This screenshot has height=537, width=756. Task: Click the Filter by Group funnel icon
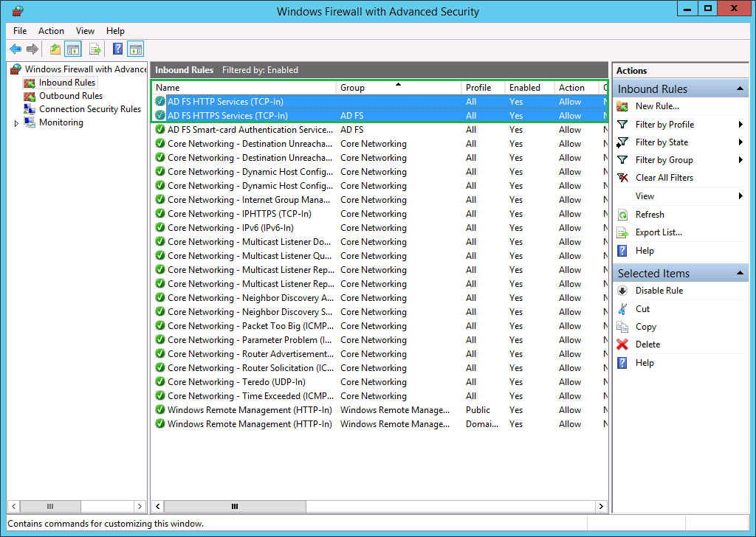(x=622, y=160)
